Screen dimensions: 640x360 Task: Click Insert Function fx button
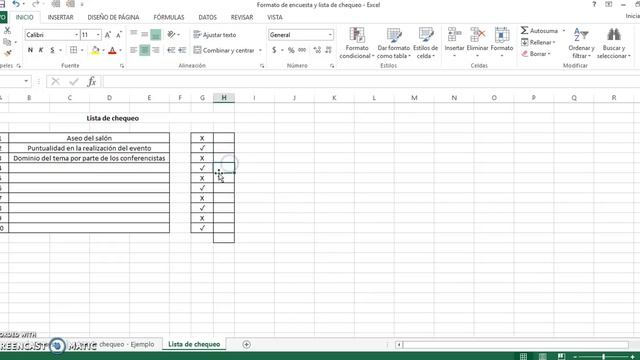coord(92,82)
